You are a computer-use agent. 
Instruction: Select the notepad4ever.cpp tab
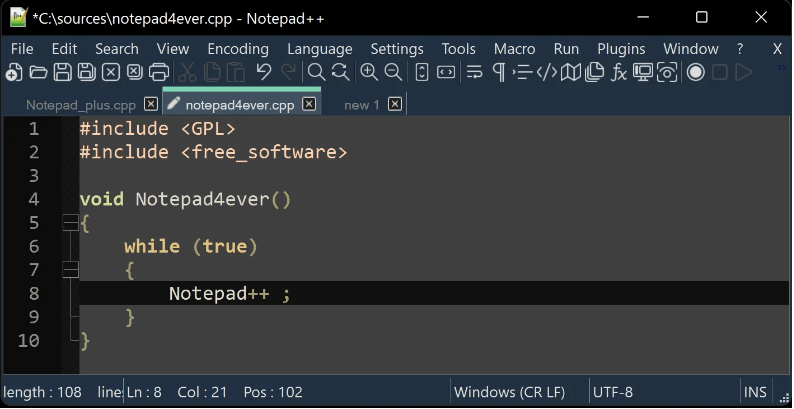pos(240,105)
